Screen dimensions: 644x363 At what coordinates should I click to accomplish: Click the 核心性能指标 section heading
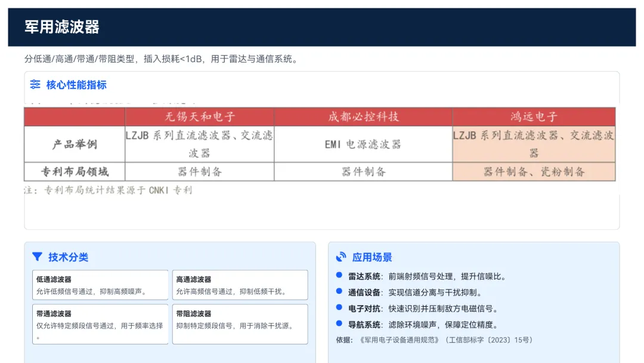(x=76, y=85)
